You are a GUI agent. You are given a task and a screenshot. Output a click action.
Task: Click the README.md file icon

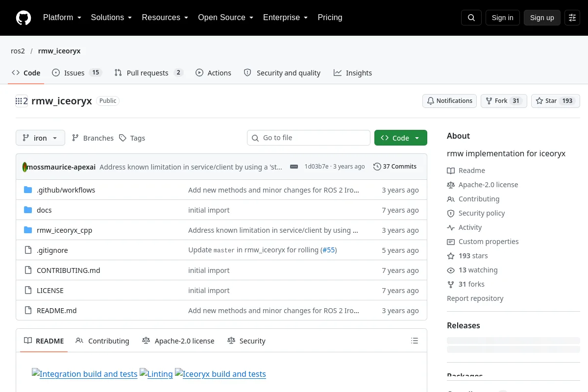pyautogui.click(x=28, y=310)
